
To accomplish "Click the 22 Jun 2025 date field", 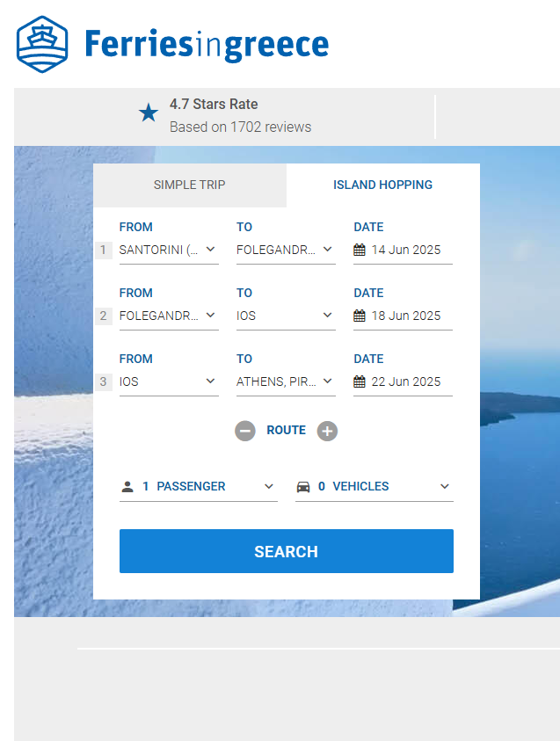I will pos(406,381).
